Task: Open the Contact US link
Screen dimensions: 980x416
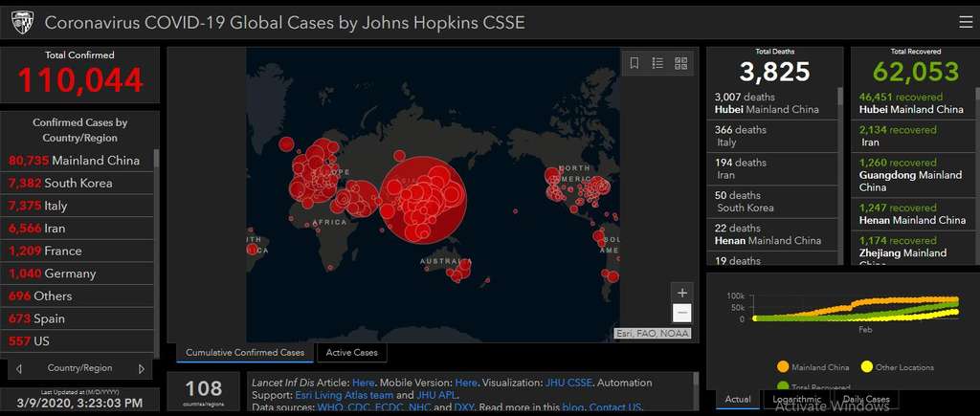Action: tap(615, 408)
